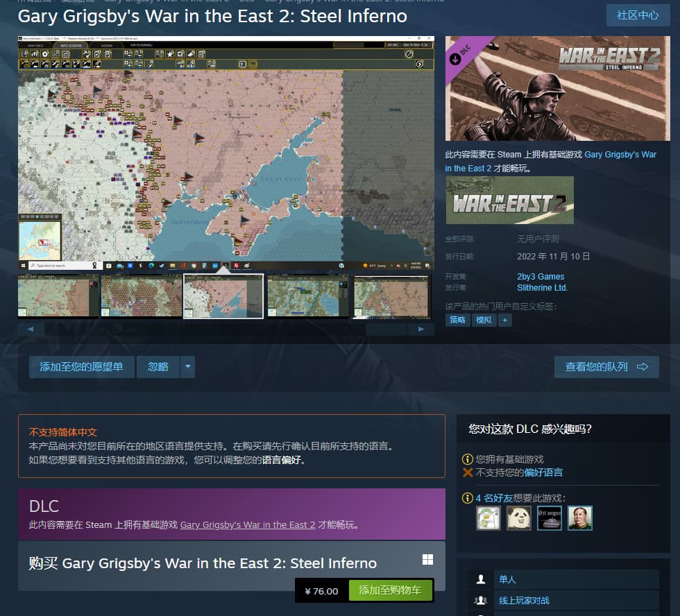Click the Steel Inferno DLC header image
Screen dimensions: 680x616
pyautogui.click(x=557, y=88)
